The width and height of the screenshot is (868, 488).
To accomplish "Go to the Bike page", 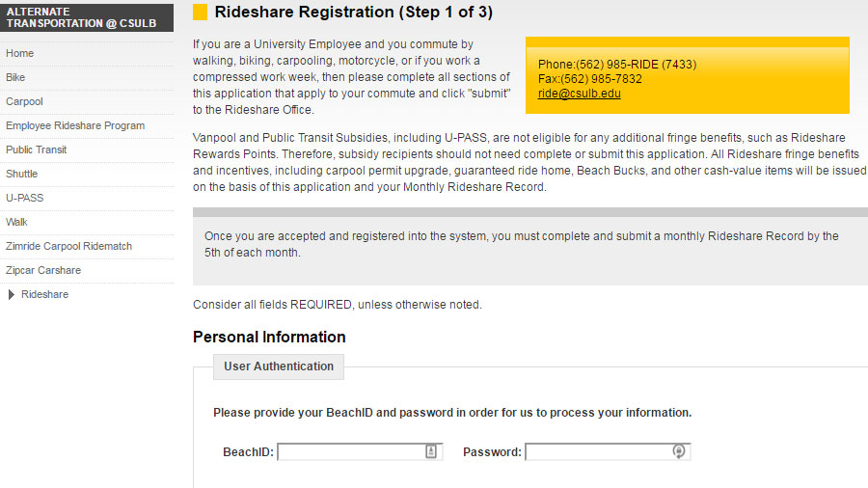I will click(15, 78).
